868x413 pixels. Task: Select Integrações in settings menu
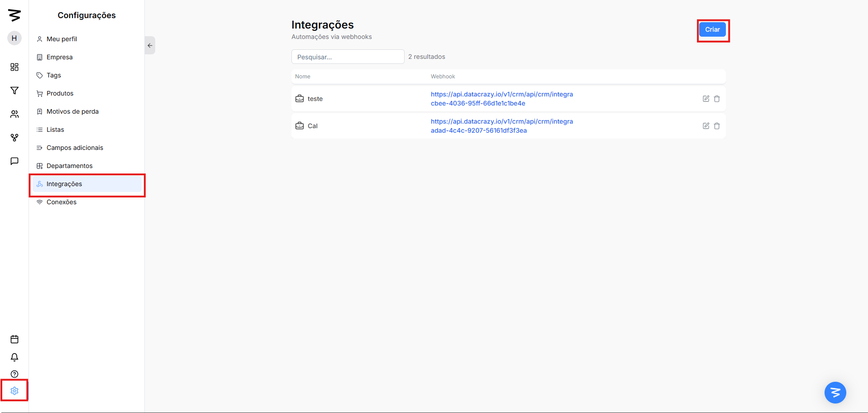click(x=87, y=184)
